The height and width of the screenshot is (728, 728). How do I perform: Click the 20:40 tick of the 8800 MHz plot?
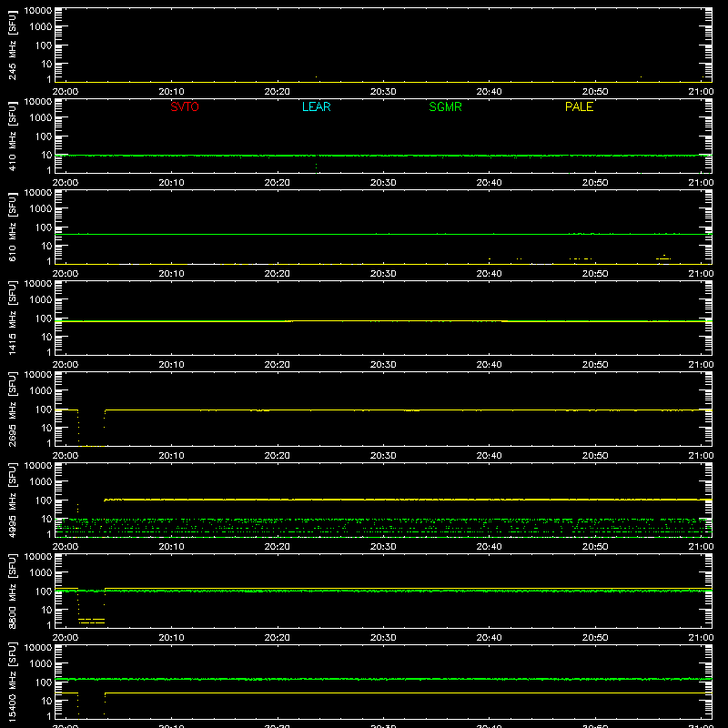tap(489, 638)
